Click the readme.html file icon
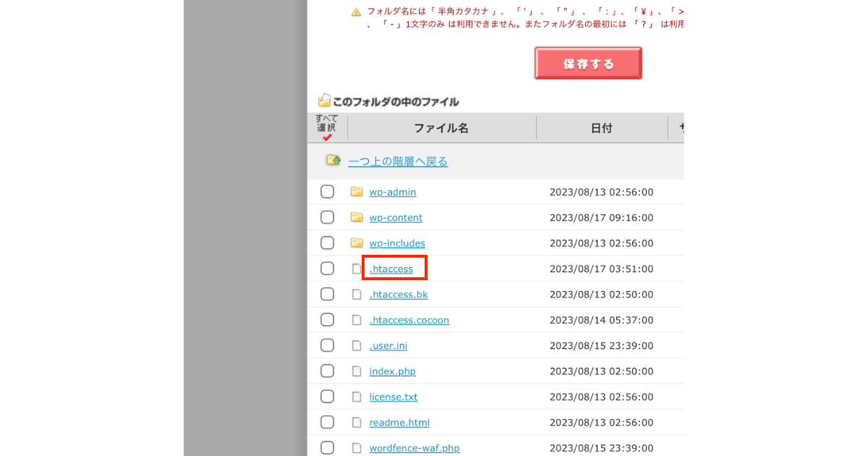Image resolution: width=868 pixels, height=456 pixels. pos(356,423)
